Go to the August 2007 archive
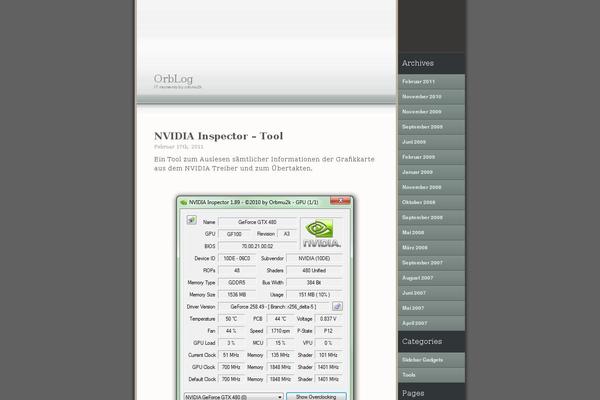 431,278
